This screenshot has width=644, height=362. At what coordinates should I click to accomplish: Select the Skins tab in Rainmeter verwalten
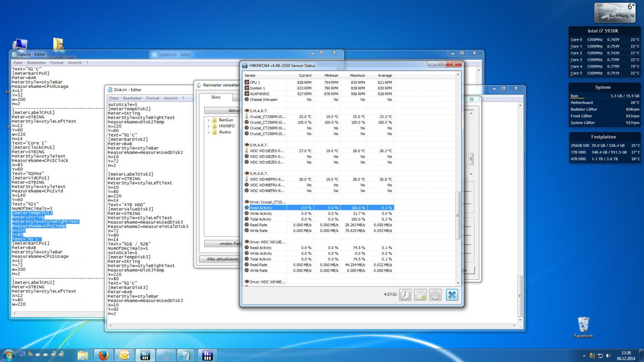click(216, 97)
